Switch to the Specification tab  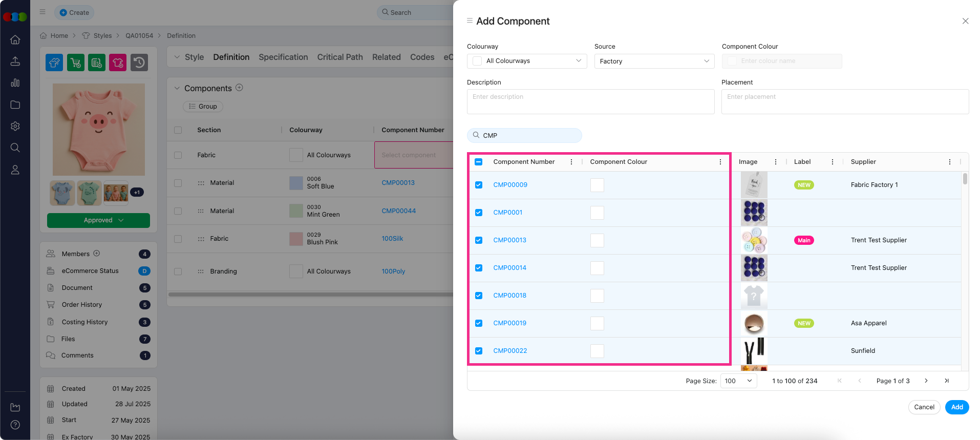[283, 57]
